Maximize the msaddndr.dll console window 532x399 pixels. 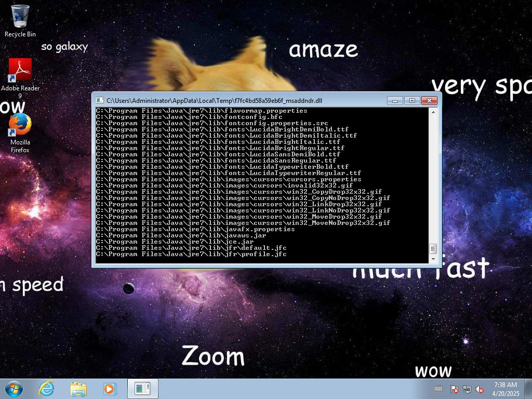412,100
